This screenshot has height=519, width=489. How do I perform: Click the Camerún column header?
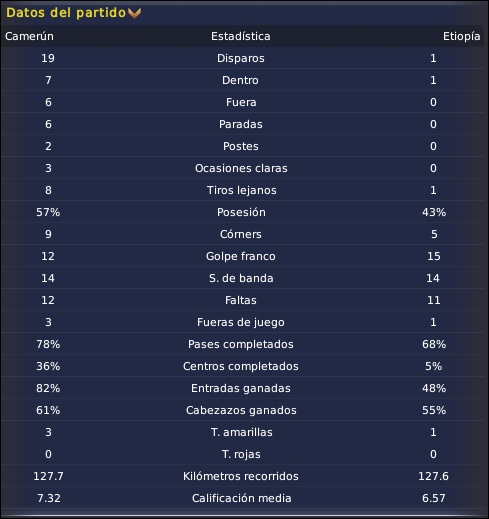click(x=29, y=36)
